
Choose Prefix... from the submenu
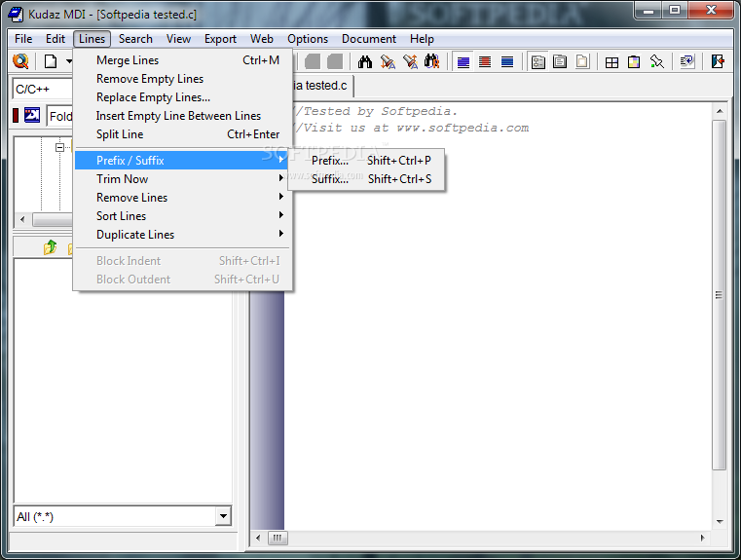pos(366,160)
